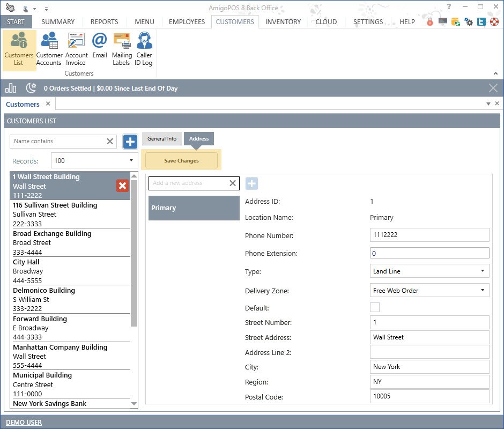Image resolution: width=504 pixels, height=429 pixels.
Task: Click the Phone Number input field
Action: click(x=429, y=235)
